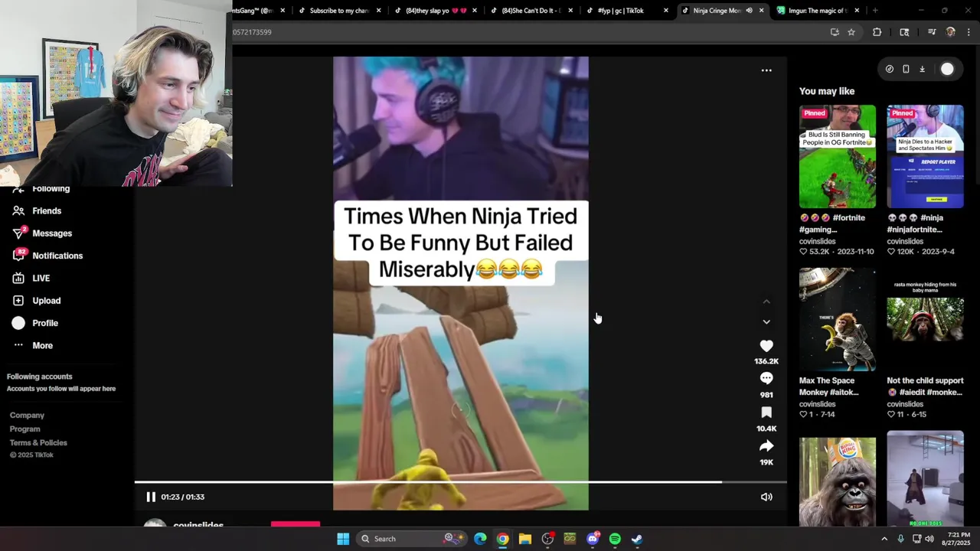The width and height of the screenshot is (980, 551).
Task: Click the Profile avatar circle icon
Action: [x=18, y=323]
